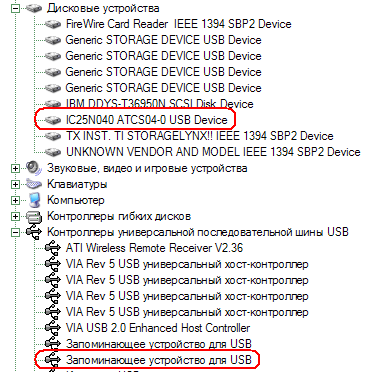Expand the Клавиатуры category
This screenshot has height=372, width=366.
[15, 184]
